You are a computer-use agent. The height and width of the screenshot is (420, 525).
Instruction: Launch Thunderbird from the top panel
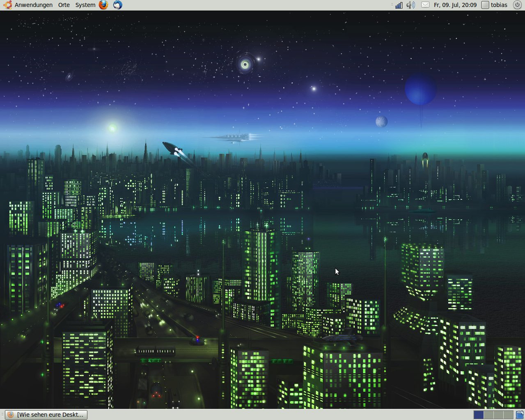pyautogui.click(x=117, y=5)
